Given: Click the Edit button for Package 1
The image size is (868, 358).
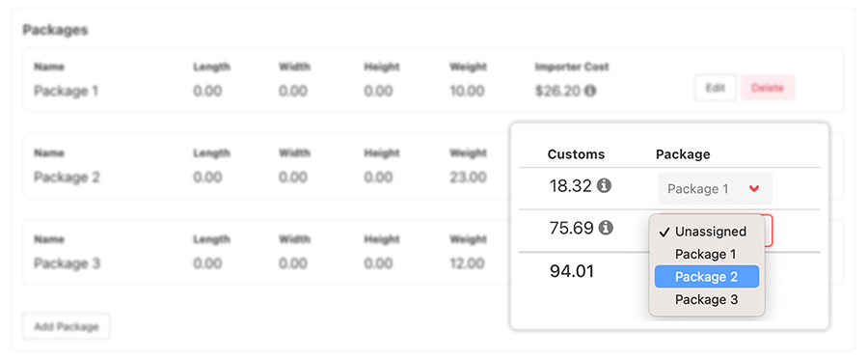Looking at the screenshot, I should [x=716, y=88].
